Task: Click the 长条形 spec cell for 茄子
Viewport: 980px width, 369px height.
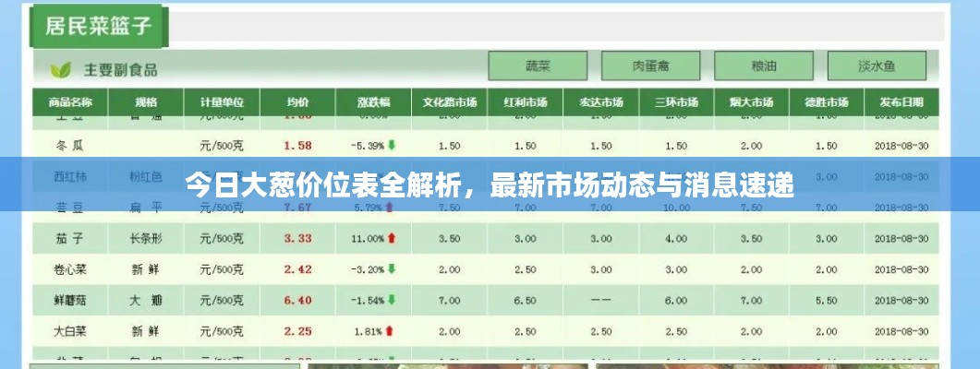Action: pos(146,239)
